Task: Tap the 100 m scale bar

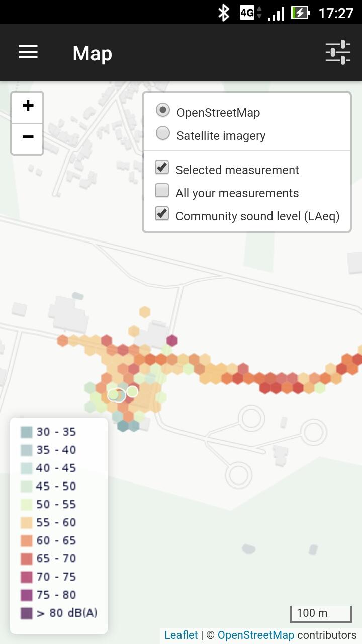Action: pyautogui.click(x=320, y=613)
